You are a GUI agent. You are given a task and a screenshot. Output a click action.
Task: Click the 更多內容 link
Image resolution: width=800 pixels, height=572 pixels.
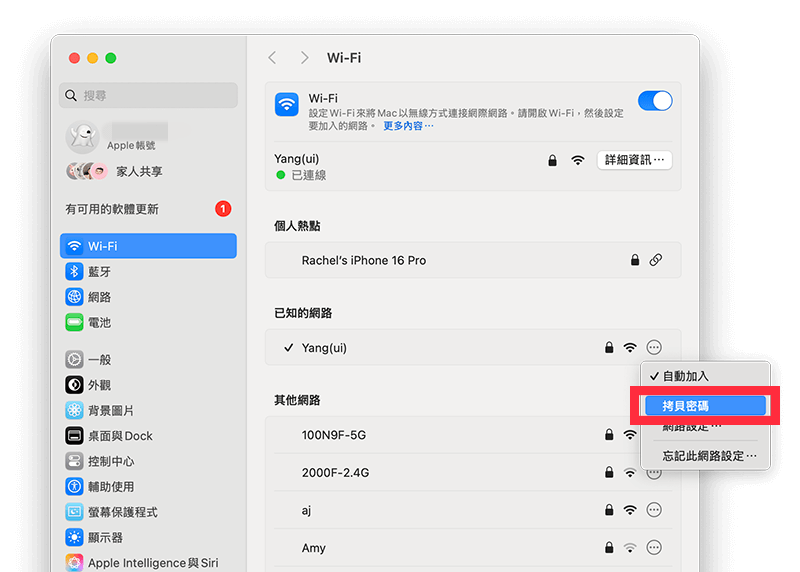pyautogui.click(x=408, y=126)
